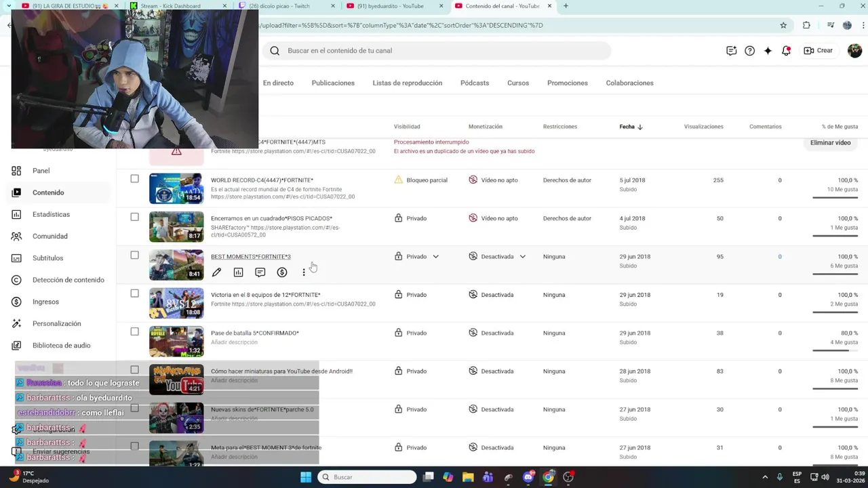Image resolution: width=868 pixels, height=488 pixels.
Task: Show hidden system tray icons
Action: point(765,477)
